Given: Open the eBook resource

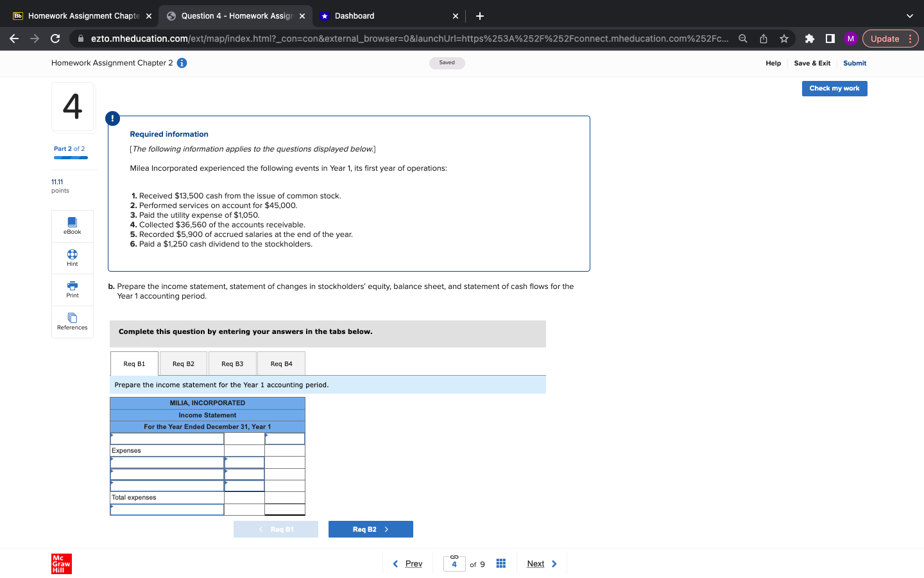Looking at the screenshot, I should pos(72,225).
